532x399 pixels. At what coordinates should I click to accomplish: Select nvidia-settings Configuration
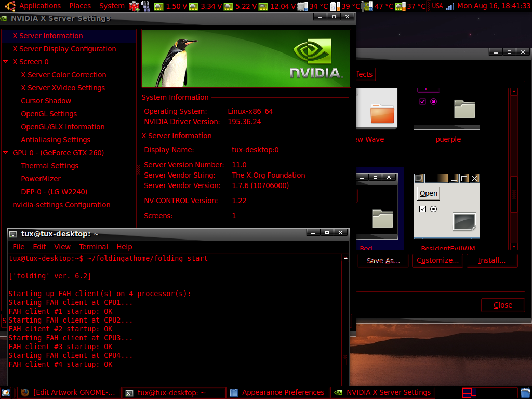pyautogui.click(x=61, y=205)
